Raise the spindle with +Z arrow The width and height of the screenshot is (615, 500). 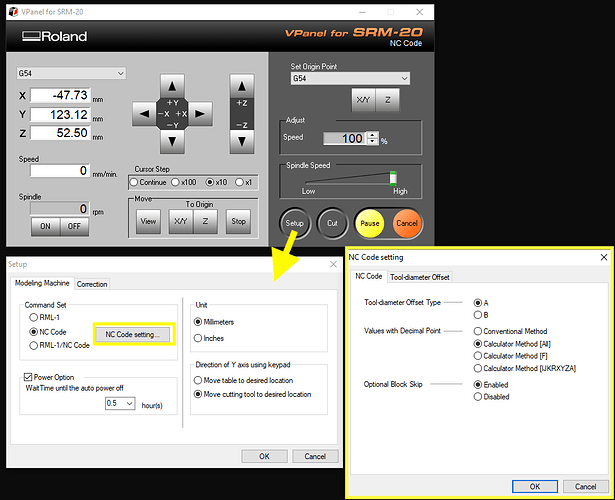(x=242, y=86)
